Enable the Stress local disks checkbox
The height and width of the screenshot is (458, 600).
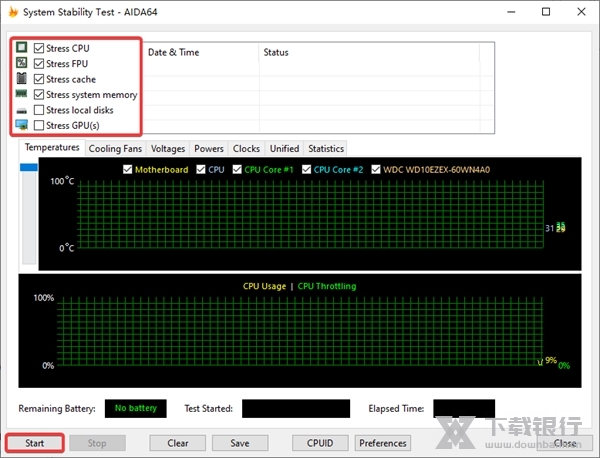coord(39,110)
